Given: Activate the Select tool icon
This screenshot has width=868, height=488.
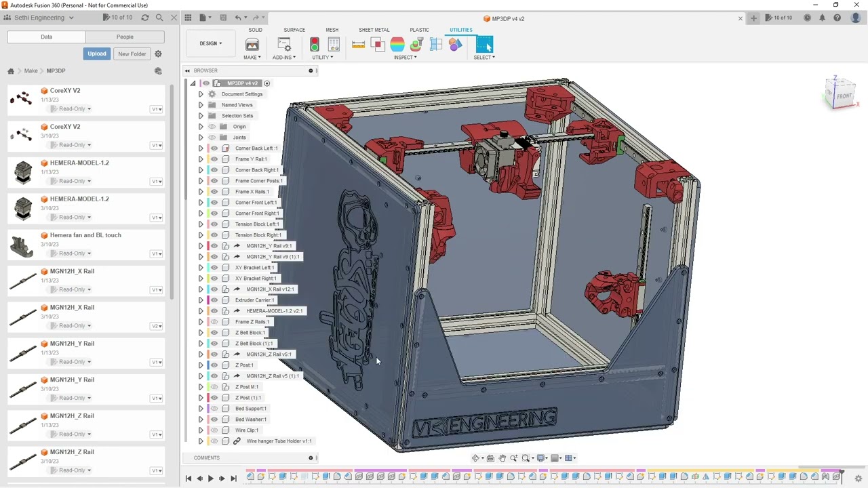Looking at the screenshot, I should coord(484,45).
